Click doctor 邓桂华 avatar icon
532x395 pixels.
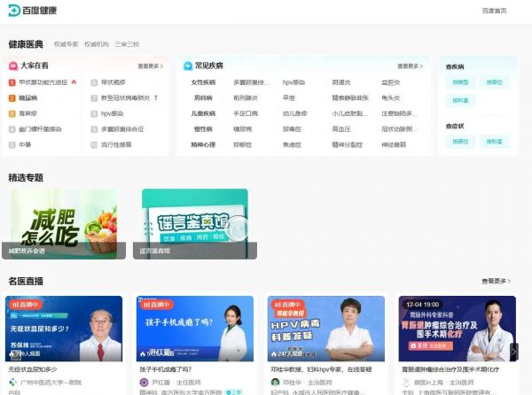pyautogui.click(x=275, y=383)
